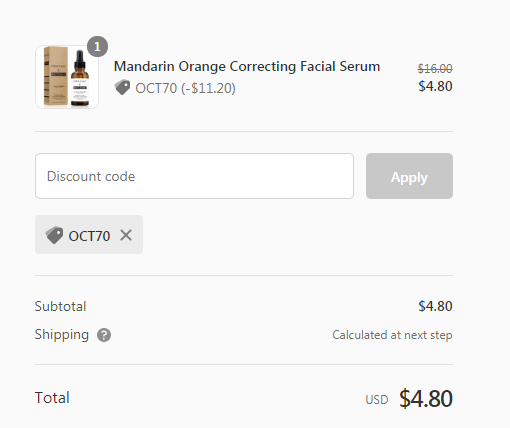Click the USD currency label

(377, 400)
